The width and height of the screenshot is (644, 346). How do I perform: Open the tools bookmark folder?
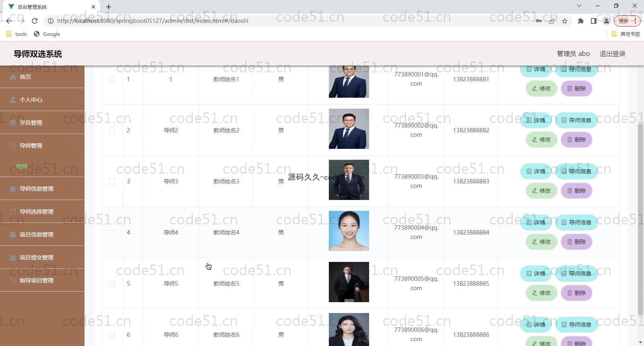[x=17, y=34]
